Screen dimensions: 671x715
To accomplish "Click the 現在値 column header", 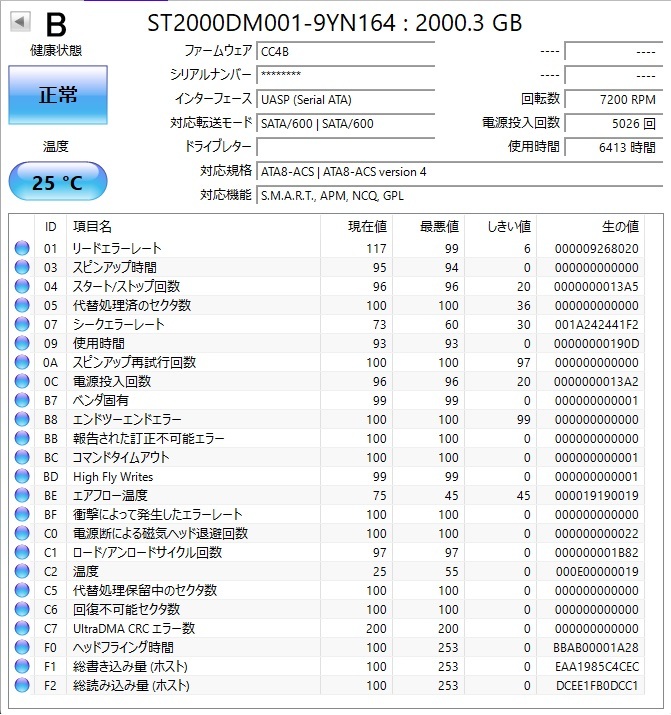I will click(x=356, y=227).
